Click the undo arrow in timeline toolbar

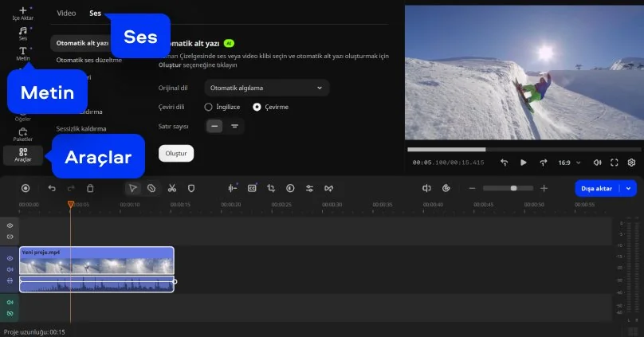coord(52,188)
